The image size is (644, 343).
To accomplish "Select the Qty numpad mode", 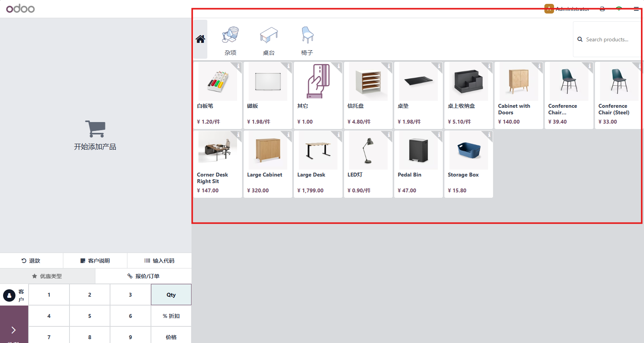I will click(171, 295).
